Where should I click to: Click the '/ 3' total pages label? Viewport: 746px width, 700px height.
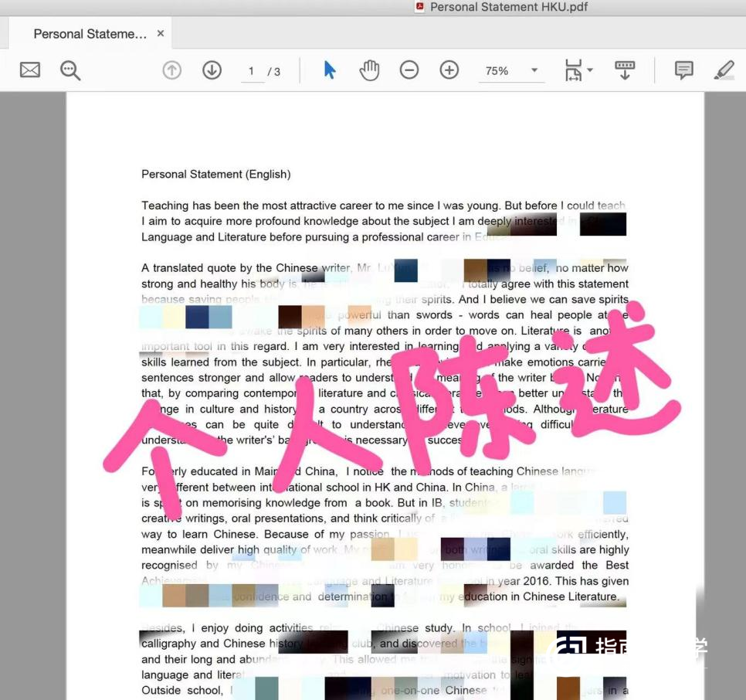point(274,72)
